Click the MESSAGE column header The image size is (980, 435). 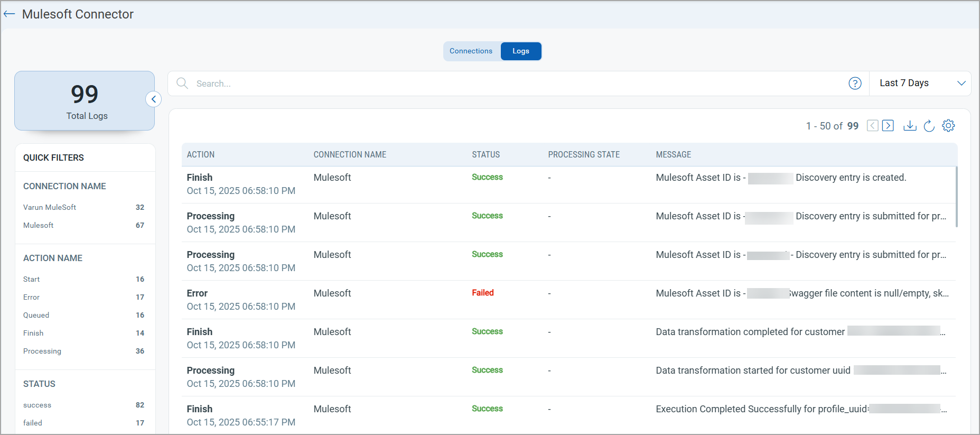click(674, 155)
